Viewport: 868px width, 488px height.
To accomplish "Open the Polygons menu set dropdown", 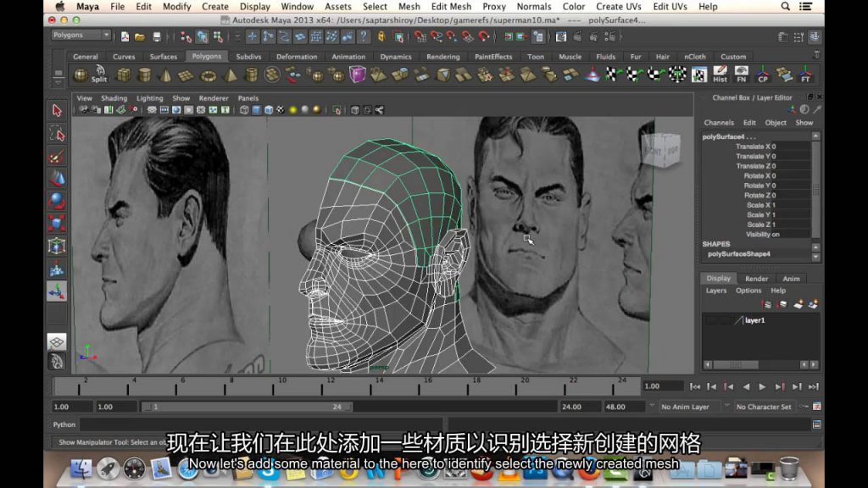I will pos(81,35).
